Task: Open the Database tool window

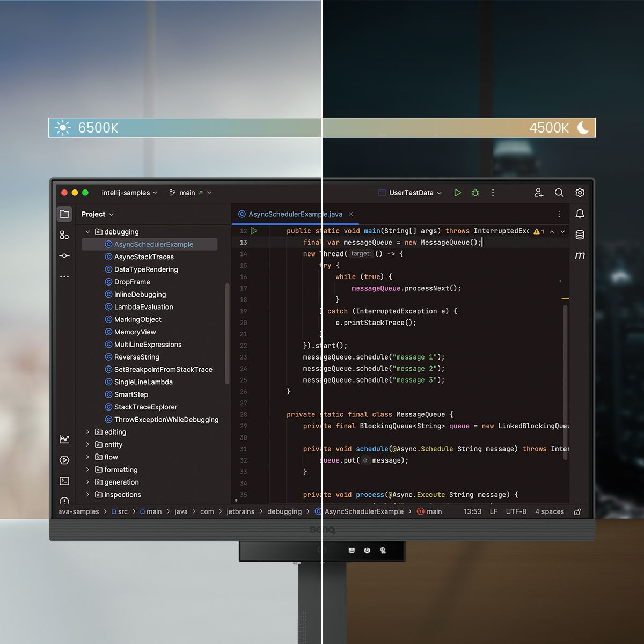Action: point(580,235)
